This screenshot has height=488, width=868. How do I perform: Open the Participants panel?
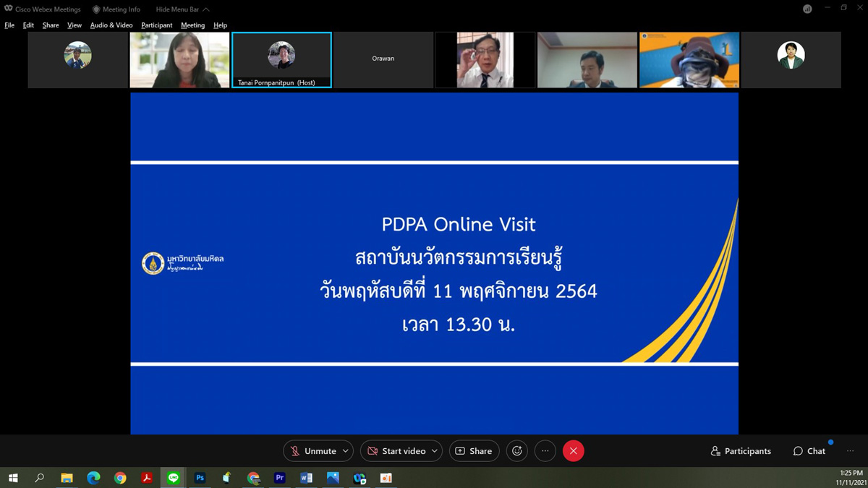pyautogui.click(x=741, y=451)
